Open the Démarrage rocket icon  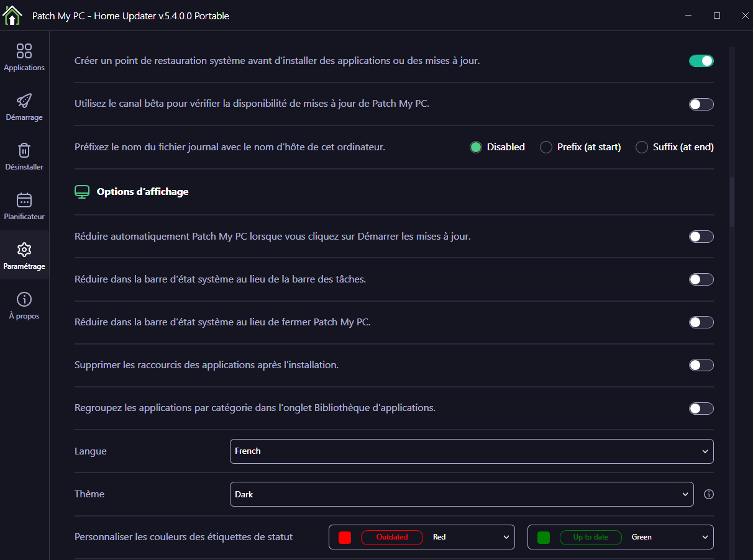24,101
